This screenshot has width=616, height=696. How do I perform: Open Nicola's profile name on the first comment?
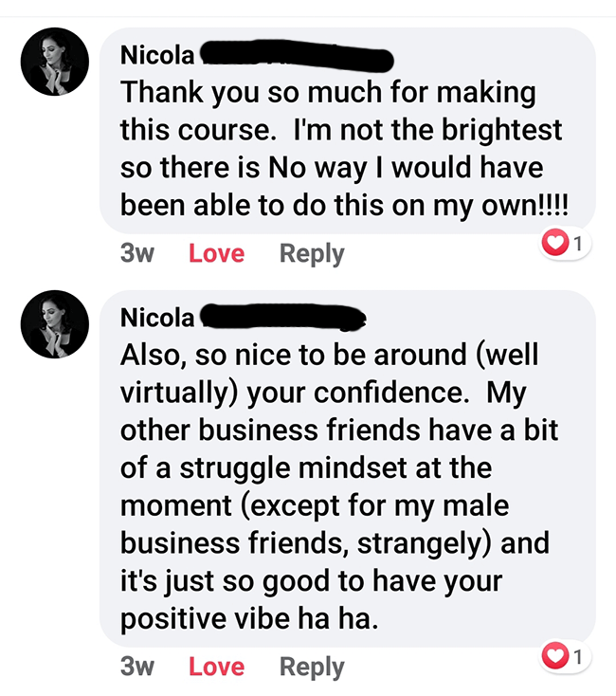point(157,56)
